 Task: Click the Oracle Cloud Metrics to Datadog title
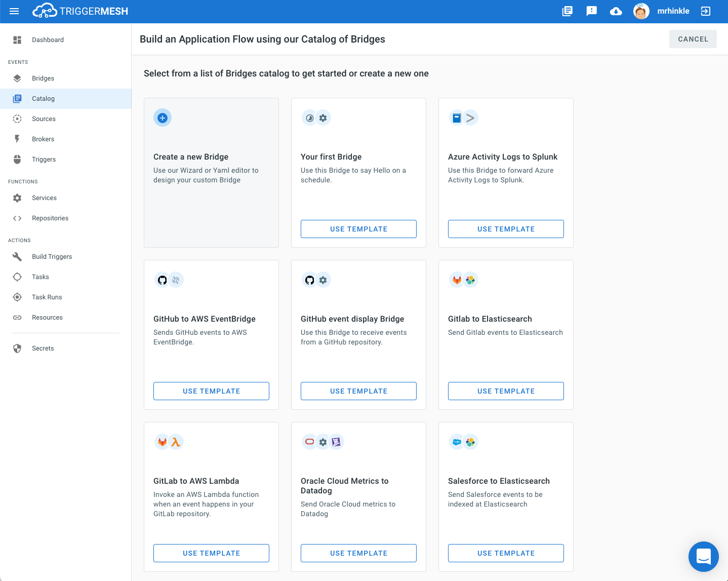point(345,486)
